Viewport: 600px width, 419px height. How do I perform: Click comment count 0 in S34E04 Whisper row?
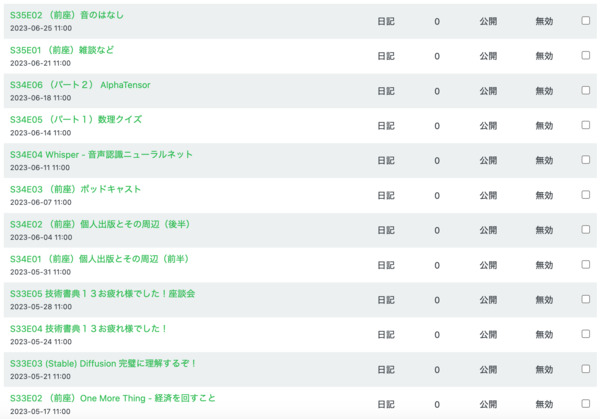437,161
